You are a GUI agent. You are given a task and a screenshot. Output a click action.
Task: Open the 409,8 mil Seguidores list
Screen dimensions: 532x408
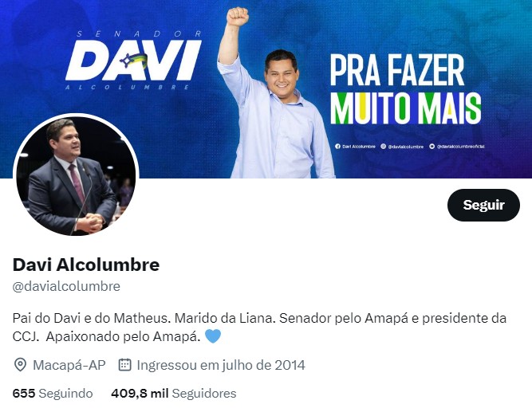[174, 394]
